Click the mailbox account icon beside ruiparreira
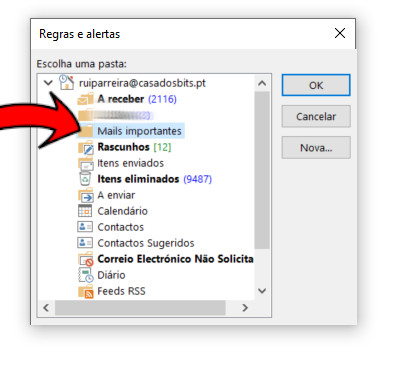Viewport: 400px width, 384px height. point(66,82)
